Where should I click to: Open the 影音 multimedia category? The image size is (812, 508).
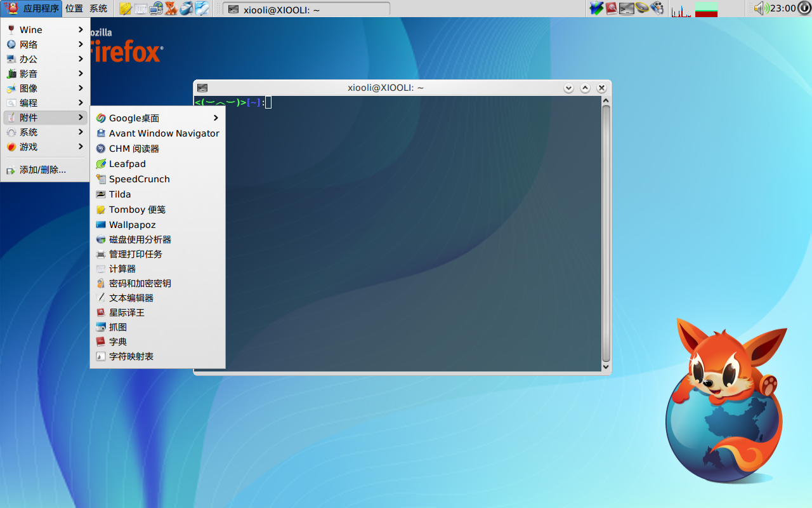coord(45,74)
